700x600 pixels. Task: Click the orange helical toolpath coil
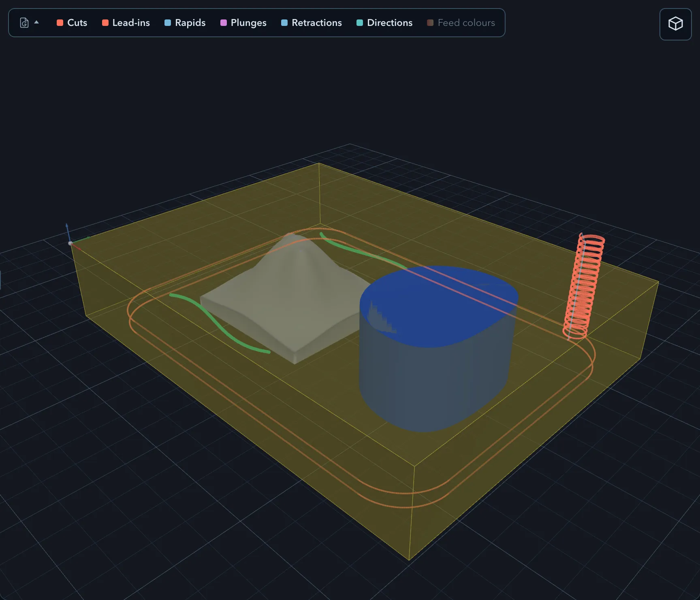(584, 286)
